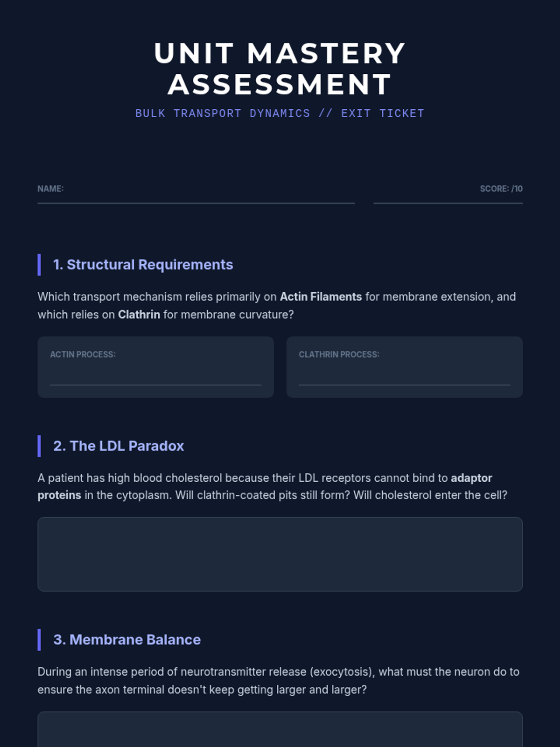Click the bold Clathrin term in question

(139, 315)
